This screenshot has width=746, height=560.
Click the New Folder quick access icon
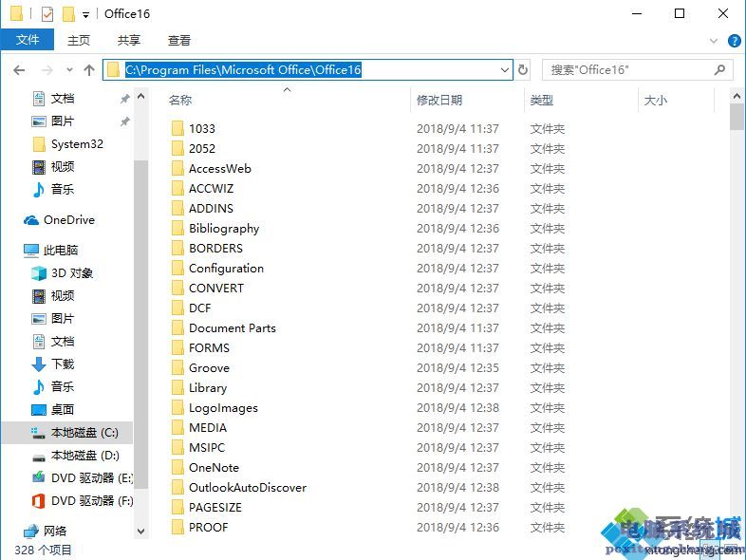[69, 14]
